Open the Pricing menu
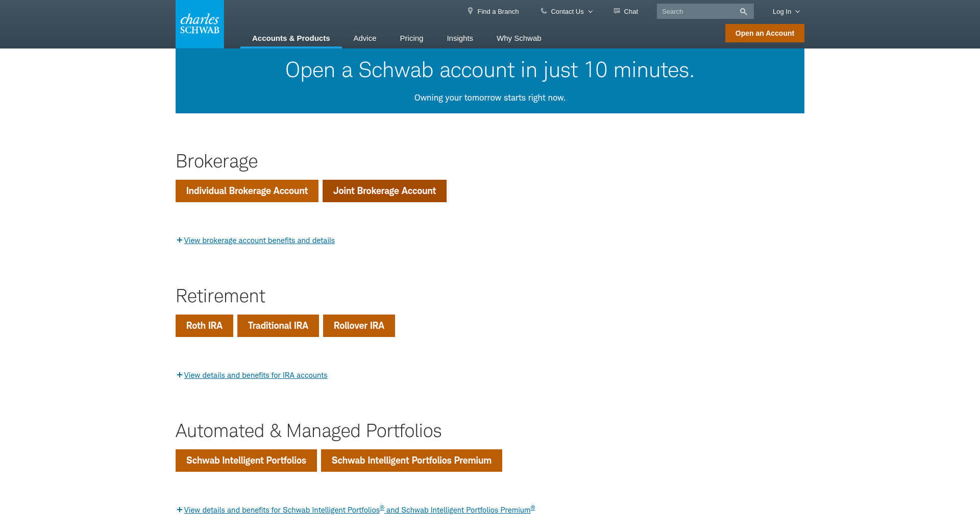The image size is (980, 531). [x=411, y=38]
